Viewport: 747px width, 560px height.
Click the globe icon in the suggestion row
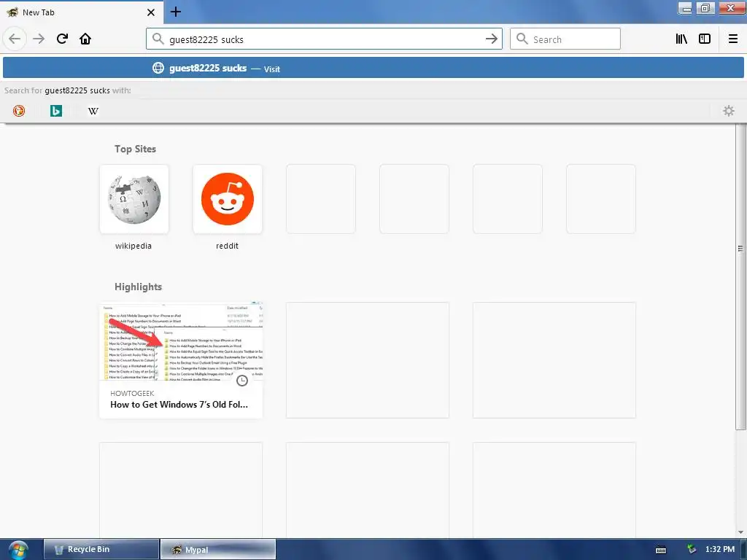click(158, 68)
